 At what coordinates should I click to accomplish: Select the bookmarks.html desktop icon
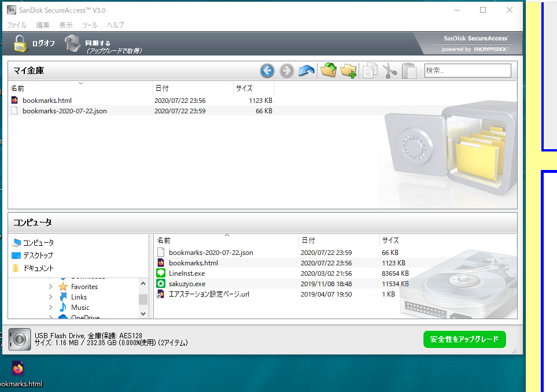click(x=18, y=368)
